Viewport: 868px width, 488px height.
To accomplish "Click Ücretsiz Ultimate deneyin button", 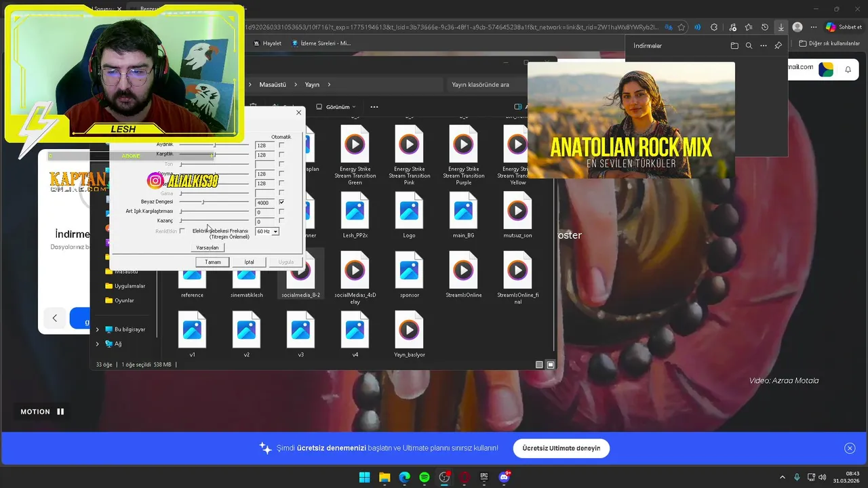I will click(561, 448).
